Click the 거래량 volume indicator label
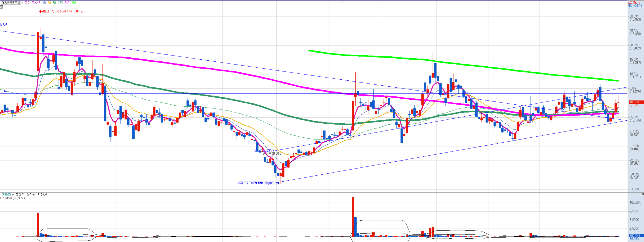Screen dimensions: 644x242 tap(6, 195)
